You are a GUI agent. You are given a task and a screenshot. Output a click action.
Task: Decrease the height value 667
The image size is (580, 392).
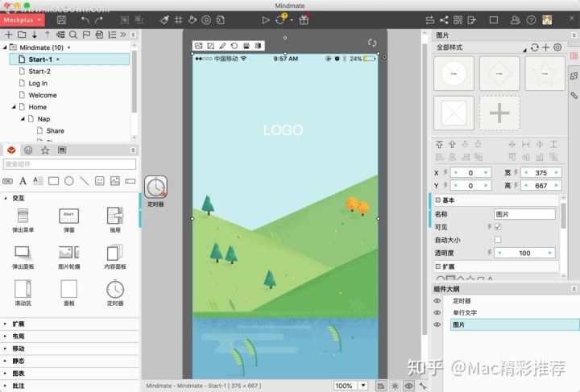526,185
